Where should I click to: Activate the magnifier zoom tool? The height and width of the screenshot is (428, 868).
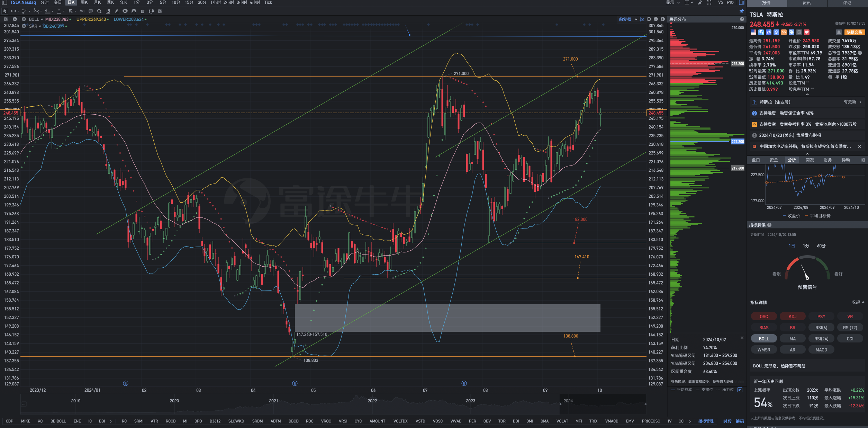(x=99, y=11)
